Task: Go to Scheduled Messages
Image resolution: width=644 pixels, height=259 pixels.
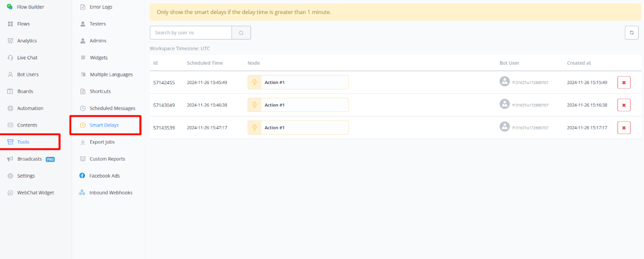Action: pyautogui.click(x=112, y=108)
